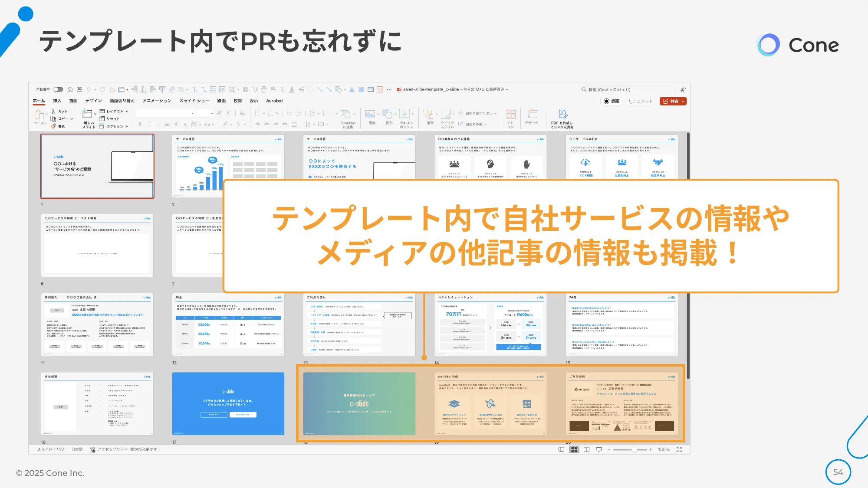This screenshot has height=488, width=868.
Task: Open コメント (Comments) pane
Action: coord(641,101)
